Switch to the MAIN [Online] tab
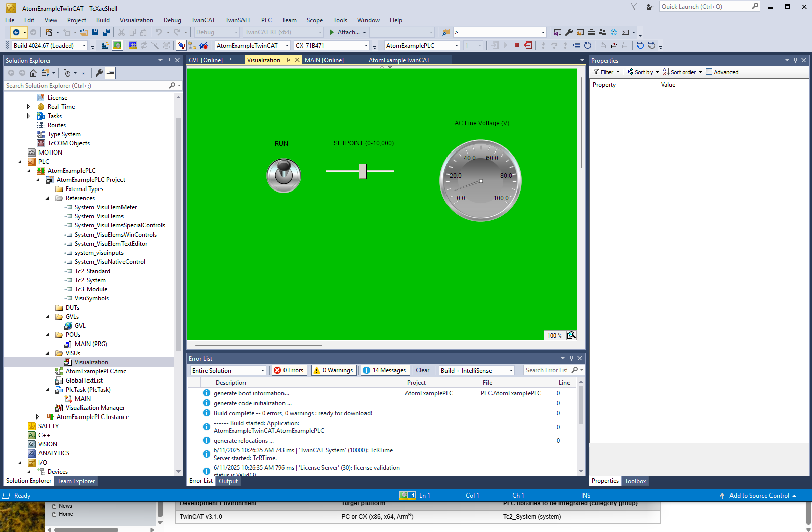 point(324,60)
